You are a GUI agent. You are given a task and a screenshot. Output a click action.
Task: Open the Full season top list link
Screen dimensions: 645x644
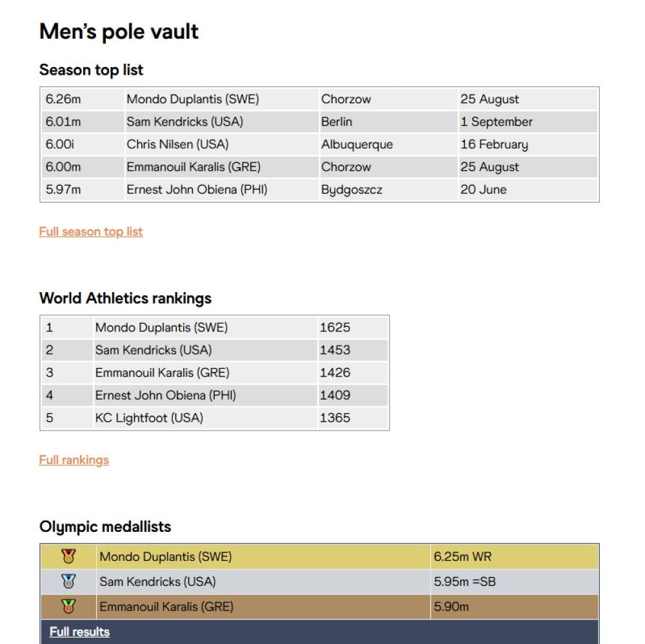coord(91,231)
